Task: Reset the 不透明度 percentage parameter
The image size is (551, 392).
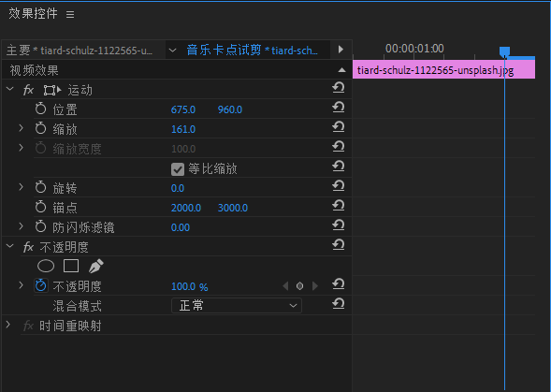Action: click(338, 284)
